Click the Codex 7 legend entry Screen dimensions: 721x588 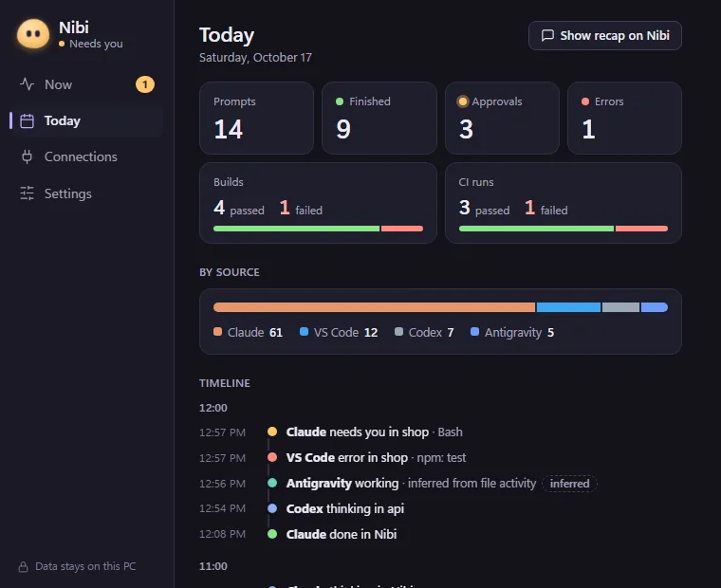tap(424, 332)
